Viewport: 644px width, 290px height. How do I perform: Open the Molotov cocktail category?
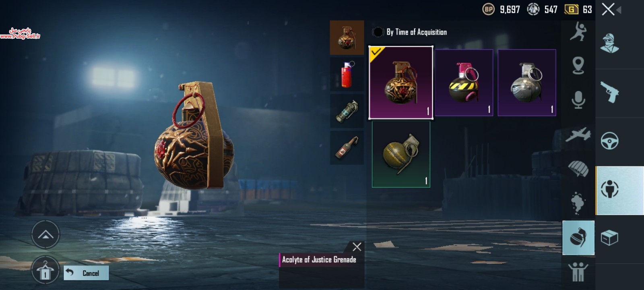click(347, 147)
